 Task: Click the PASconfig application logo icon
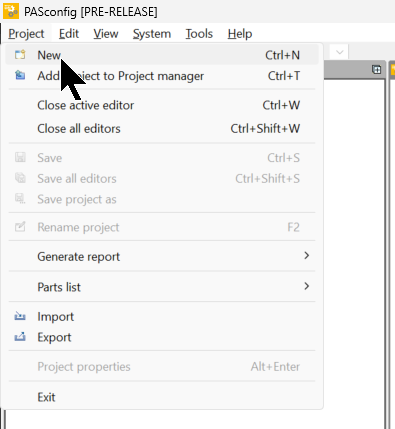pyautogui.click(x=11, y=12)
